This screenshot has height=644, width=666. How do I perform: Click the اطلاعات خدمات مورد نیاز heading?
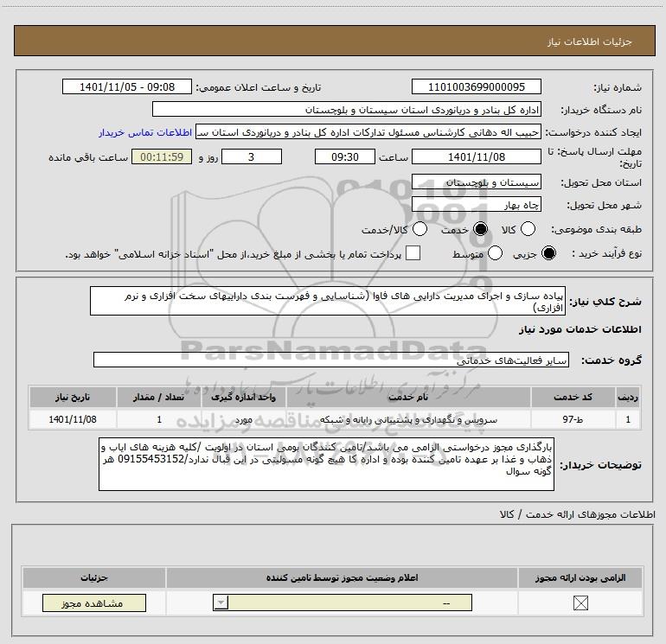click(580, 329)
